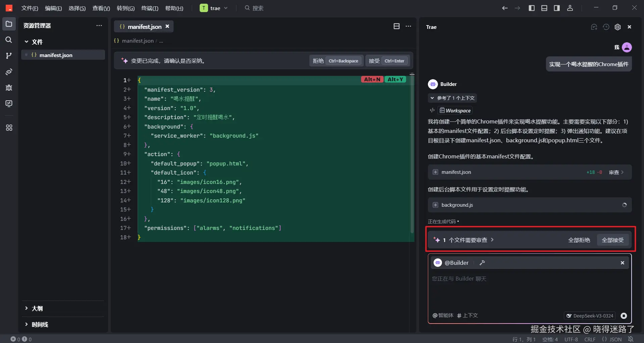This screenshot has height=343, width=644.
Task: Open the Explorer panel's more options ellipsis
Action: [x=99, y=26]
